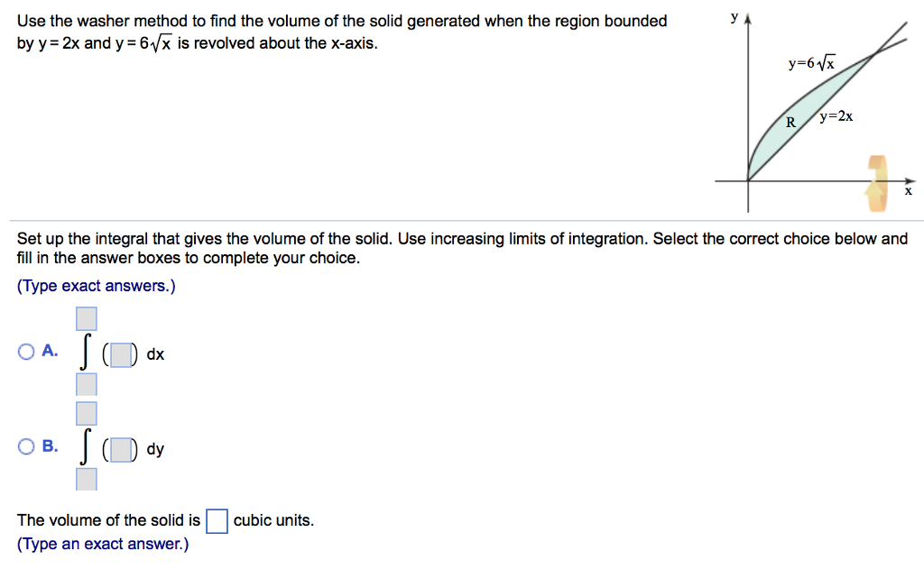Click the dx label beside choice A

[x=153, y=354]
